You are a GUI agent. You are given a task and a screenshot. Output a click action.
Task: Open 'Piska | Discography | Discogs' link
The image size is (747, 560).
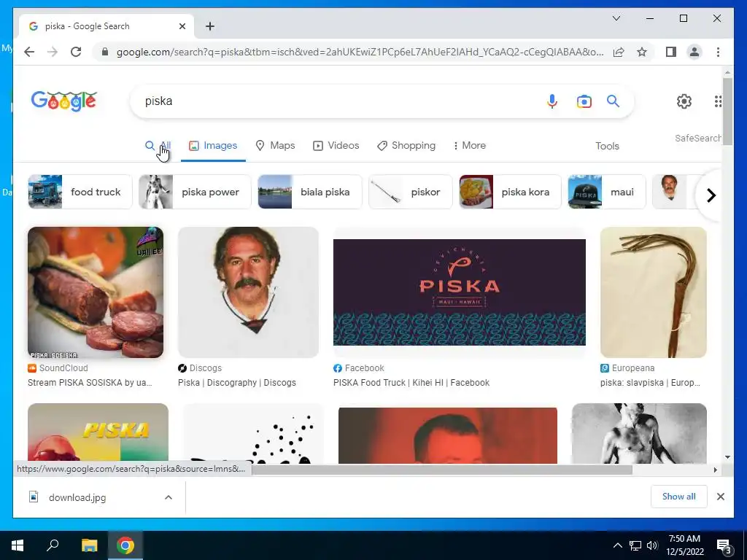(x=237, y=382)
